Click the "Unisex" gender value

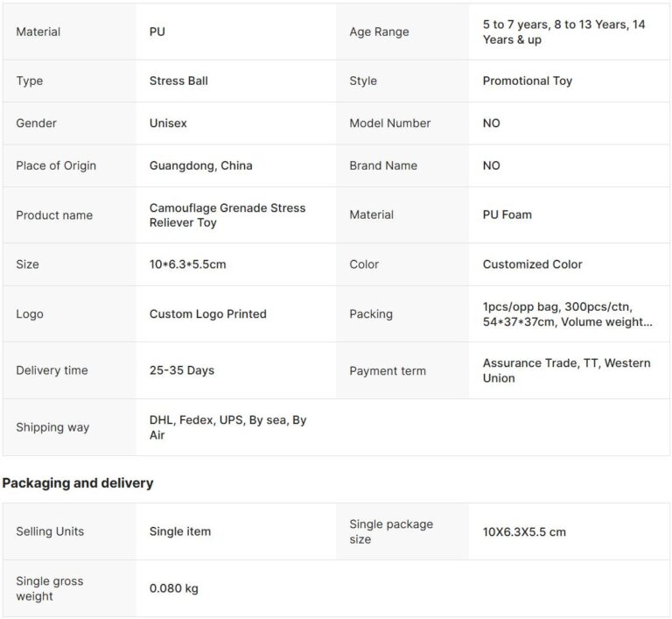pyautogui.click(x=168, y=123)
